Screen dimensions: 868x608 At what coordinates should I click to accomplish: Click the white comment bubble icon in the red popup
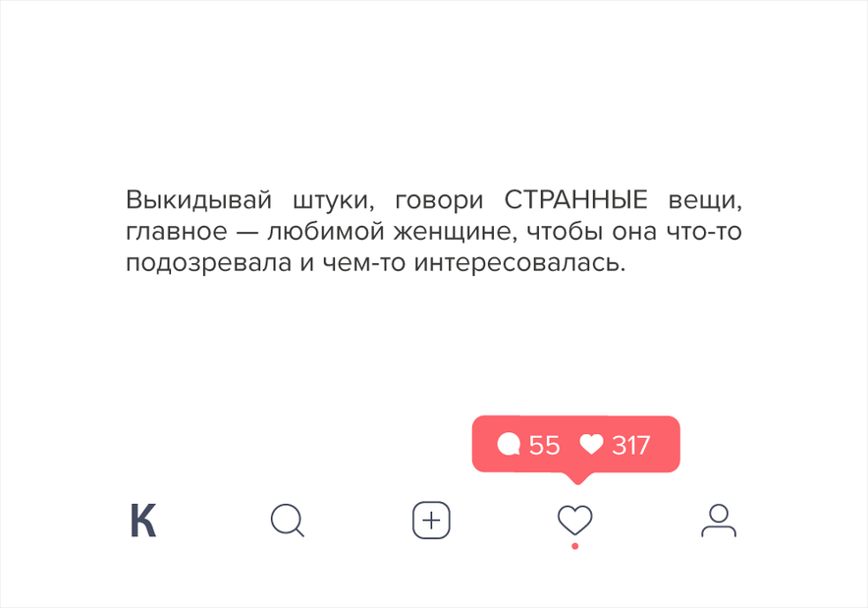[509, 445]
